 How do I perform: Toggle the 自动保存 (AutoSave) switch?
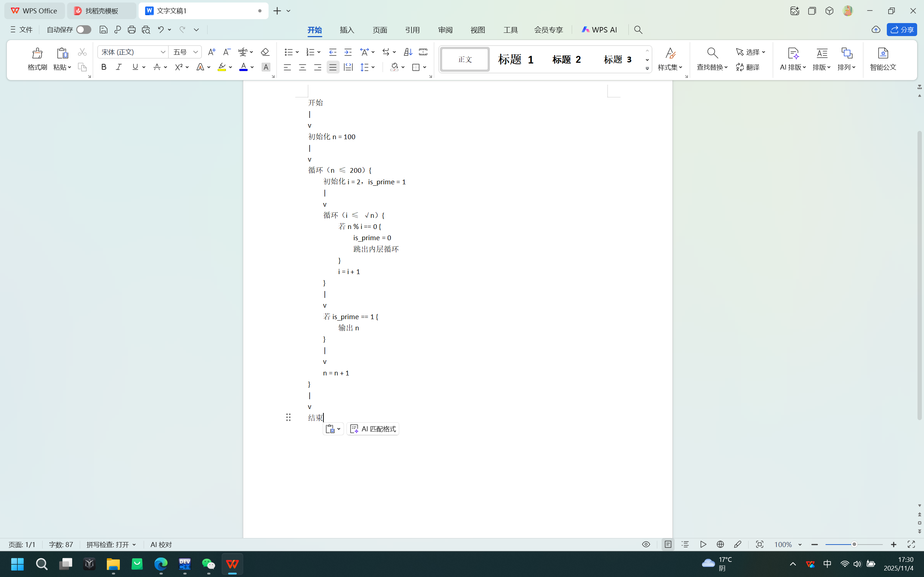[83, 29]
